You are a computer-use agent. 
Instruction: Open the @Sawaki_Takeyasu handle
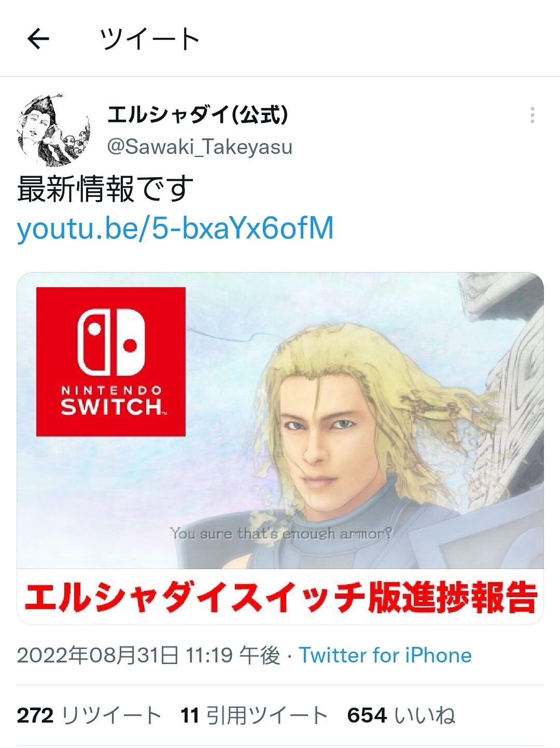(200, 147)
